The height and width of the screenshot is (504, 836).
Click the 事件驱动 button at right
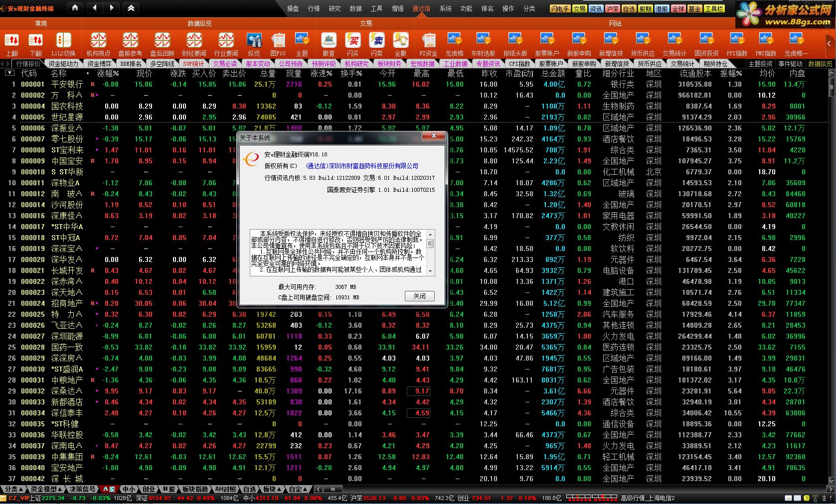790,64
